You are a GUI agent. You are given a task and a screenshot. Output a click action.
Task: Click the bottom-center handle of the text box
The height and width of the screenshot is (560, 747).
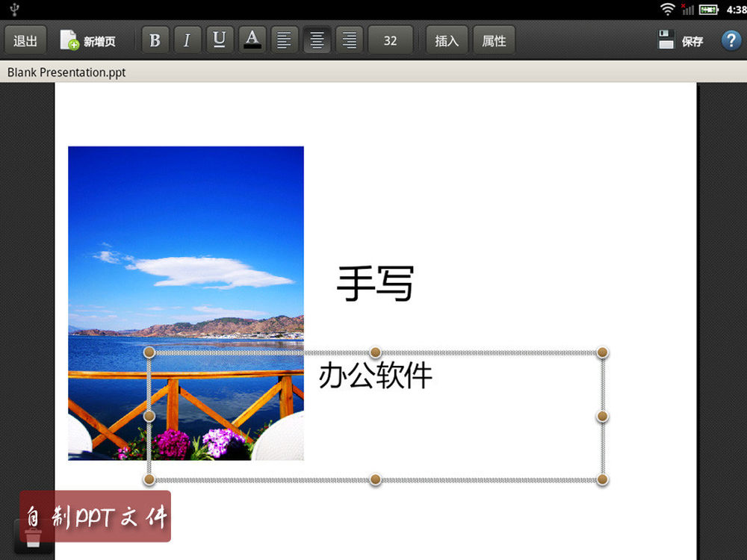[x=376, y=479]
